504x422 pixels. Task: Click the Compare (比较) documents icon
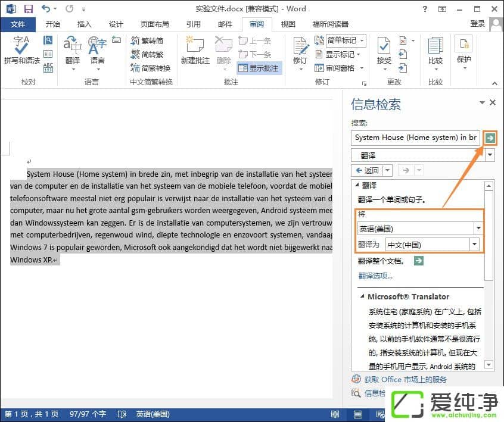pos(435,51)
